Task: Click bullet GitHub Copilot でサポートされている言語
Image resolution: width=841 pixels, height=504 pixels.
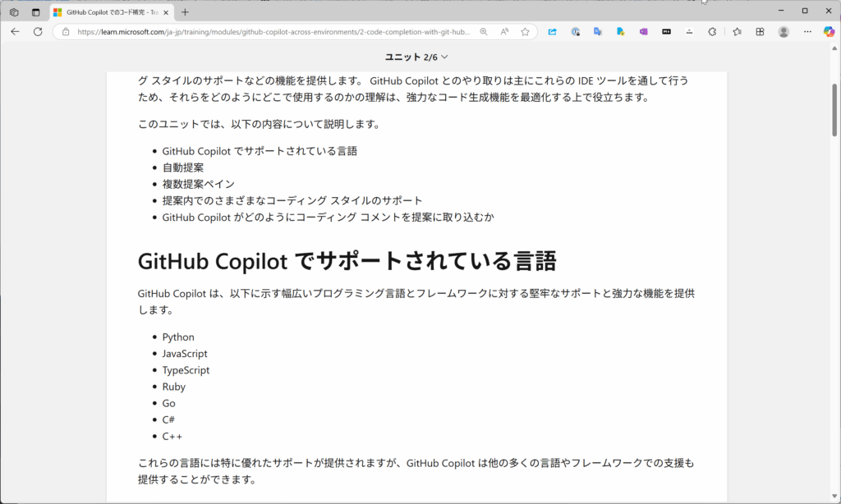Action: coord(260,151)
